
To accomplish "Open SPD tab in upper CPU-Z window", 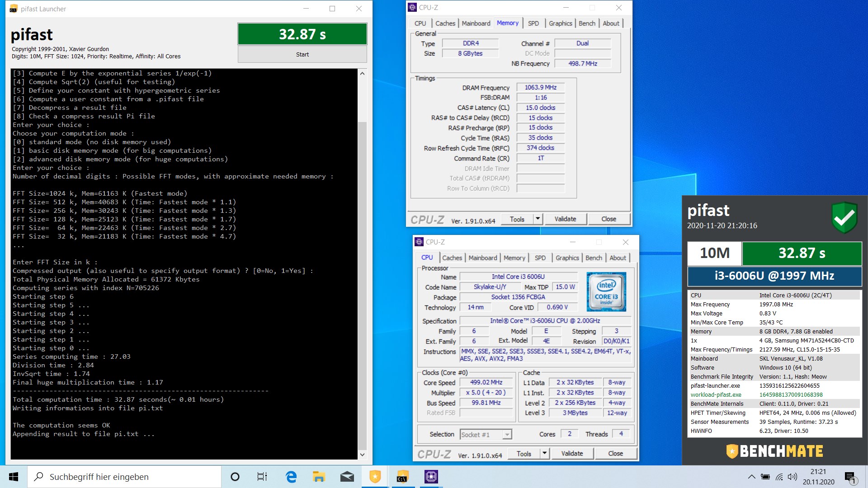I will point(533,23).
